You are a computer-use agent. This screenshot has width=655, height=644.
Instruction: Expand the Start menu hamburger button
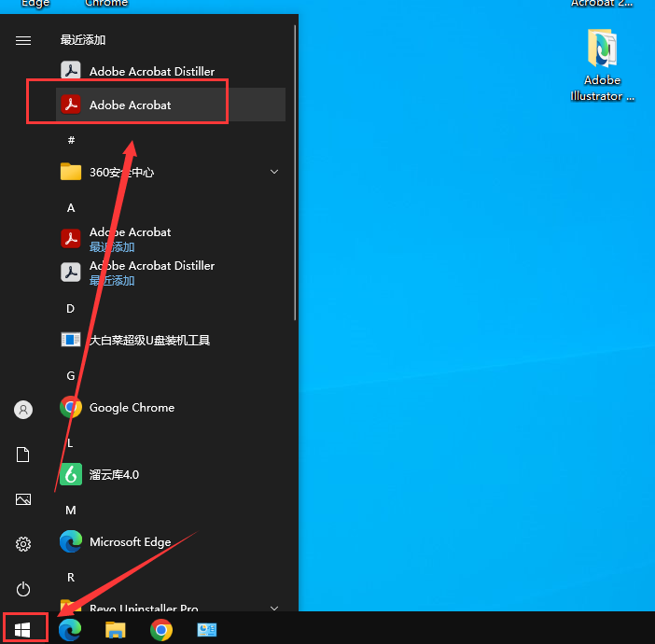(23, 40)
